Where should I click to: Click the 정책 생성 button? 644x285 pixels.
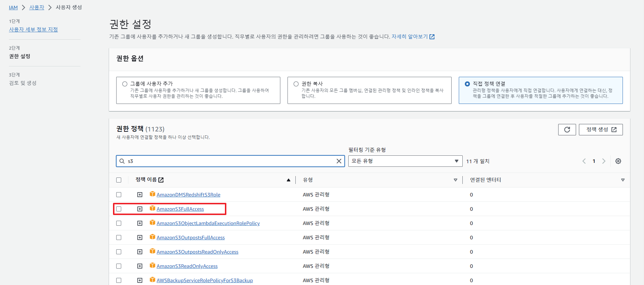[601, 130]
